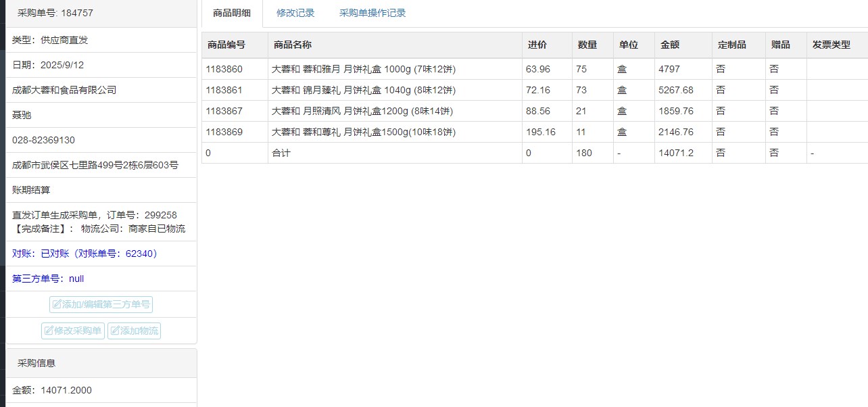The image size is (868, 407).
Task: Click the 进价 column header
Action: (x=537, y=45)
